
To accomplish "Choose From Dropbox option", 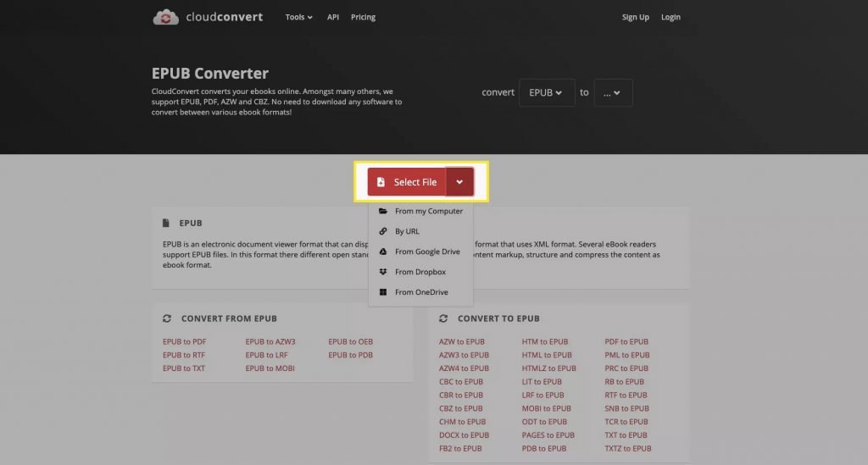I will [x=420, y=272].
